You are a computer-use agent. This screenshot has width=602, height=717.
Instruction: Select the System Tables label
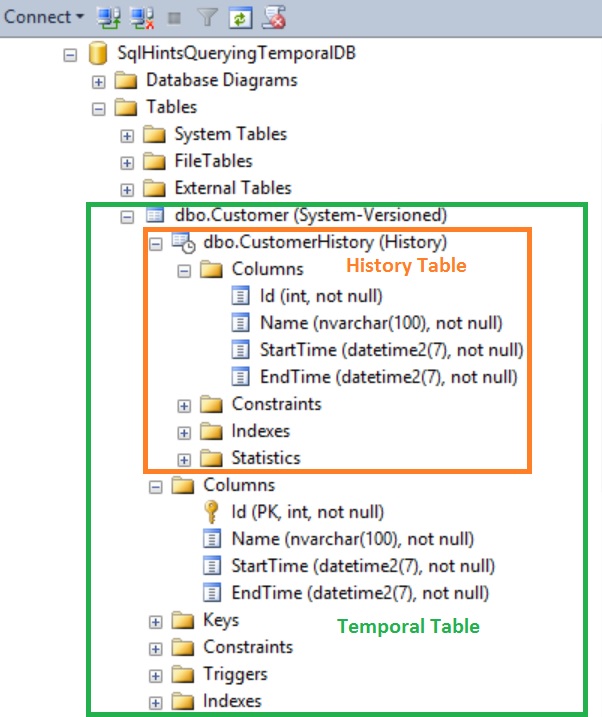tap(230, 134)
